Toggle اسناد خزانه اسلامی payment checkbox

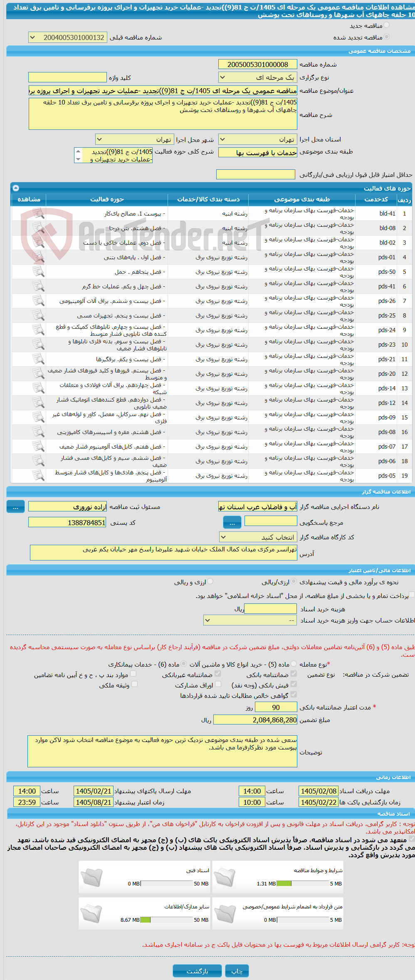click(412, 595)
